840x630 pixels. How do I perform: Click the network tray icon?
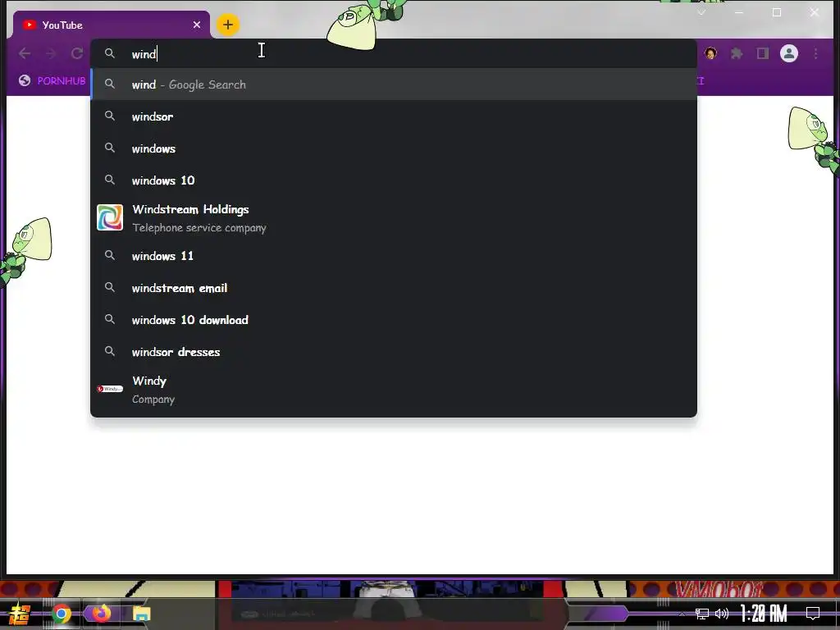702,614
